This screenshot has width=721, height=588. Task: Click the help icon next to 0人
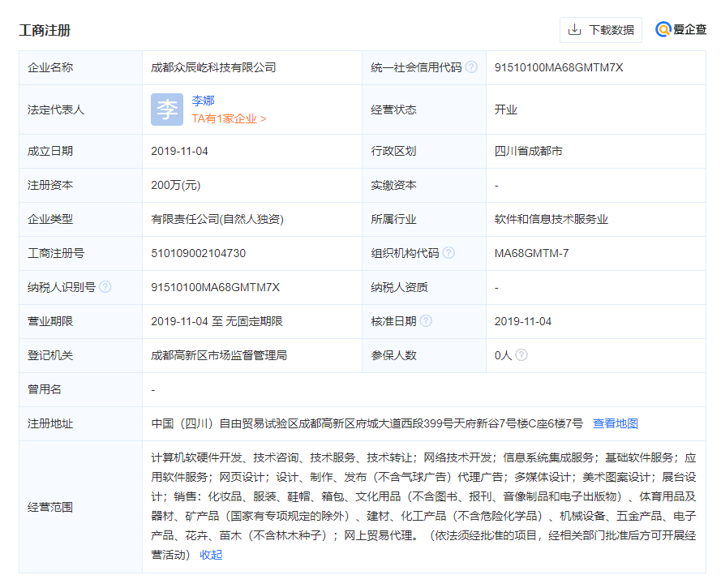[521, 355]
